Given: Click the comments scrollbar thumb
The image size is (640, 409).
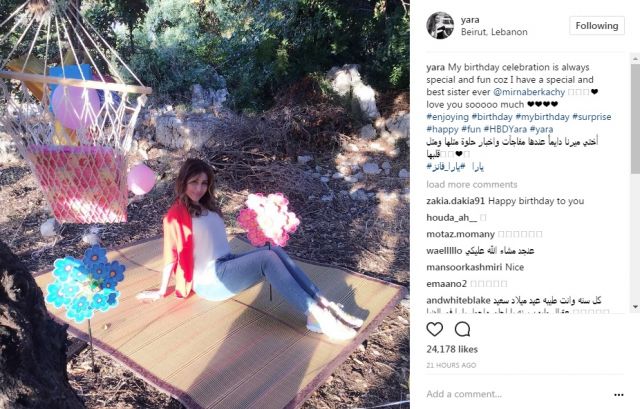Looking at the screenshot, I should pos(635,118).
